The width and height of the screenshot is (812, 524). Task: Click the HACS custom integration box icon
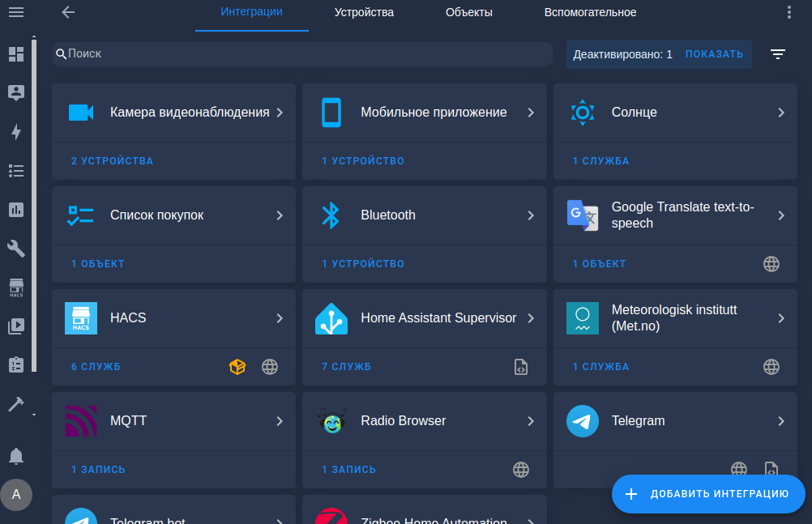click(237, 367)
